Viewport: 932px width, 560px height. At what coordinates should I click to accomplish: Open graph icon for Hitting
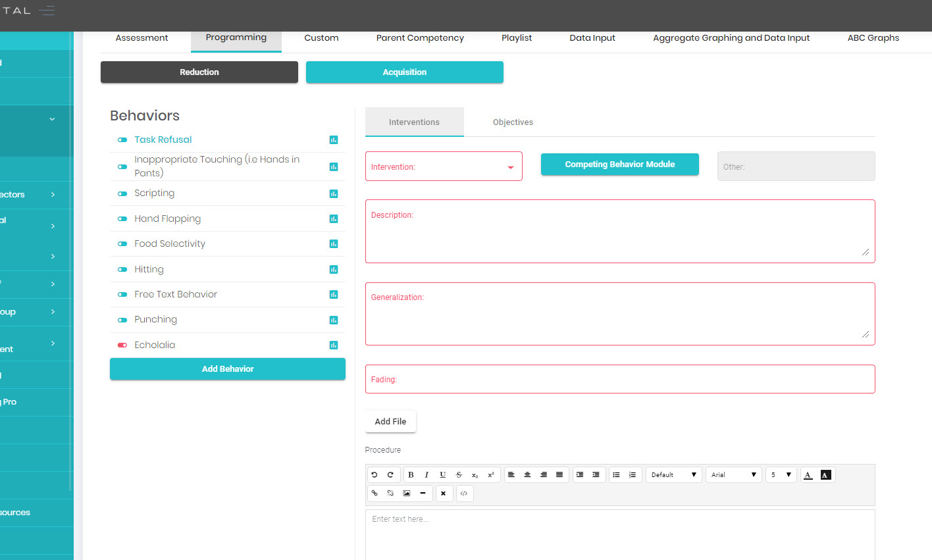point(334,269)
